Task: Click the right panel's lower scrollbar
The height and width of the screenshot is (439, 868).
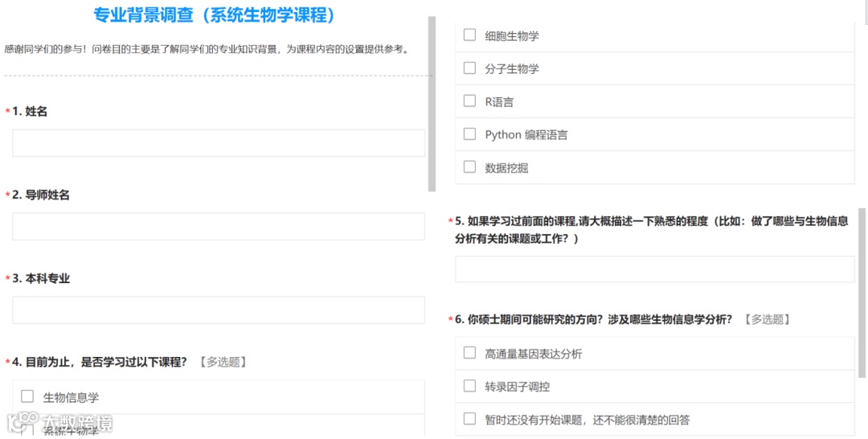Action: [x=862, y=293]
